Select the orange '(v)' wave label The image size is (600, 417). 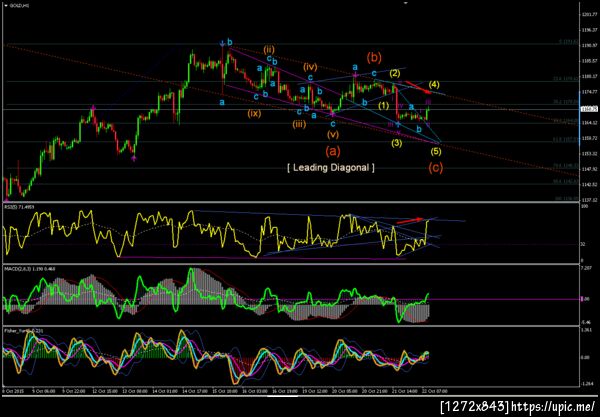pos(333,134)
